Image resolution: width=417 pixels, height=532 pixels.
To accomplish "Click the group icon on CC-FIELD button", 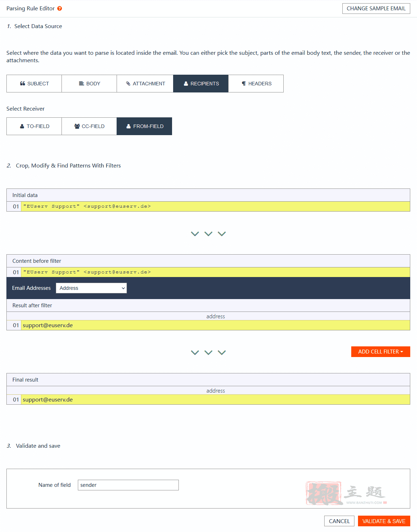I will tap(77, 126).
